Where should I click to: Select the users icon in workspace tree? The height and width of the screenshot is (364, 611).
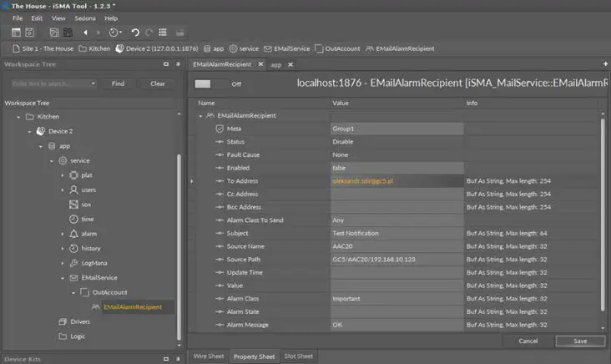click(x=74, y=190)
